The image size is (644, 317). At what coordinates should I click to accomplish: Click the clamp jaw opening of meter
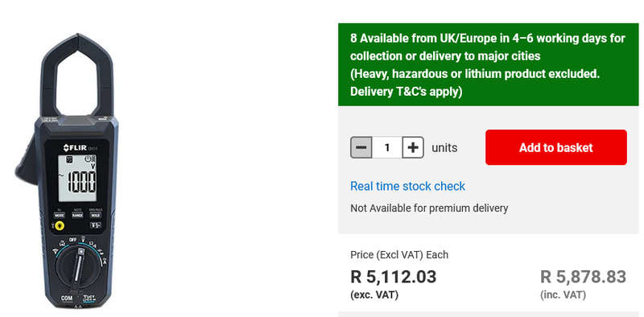(x=76, y=84)
